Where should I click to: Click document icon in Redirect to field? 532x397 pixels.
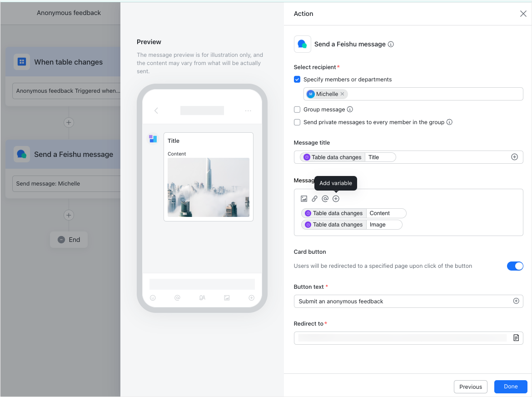coord(516,338)
